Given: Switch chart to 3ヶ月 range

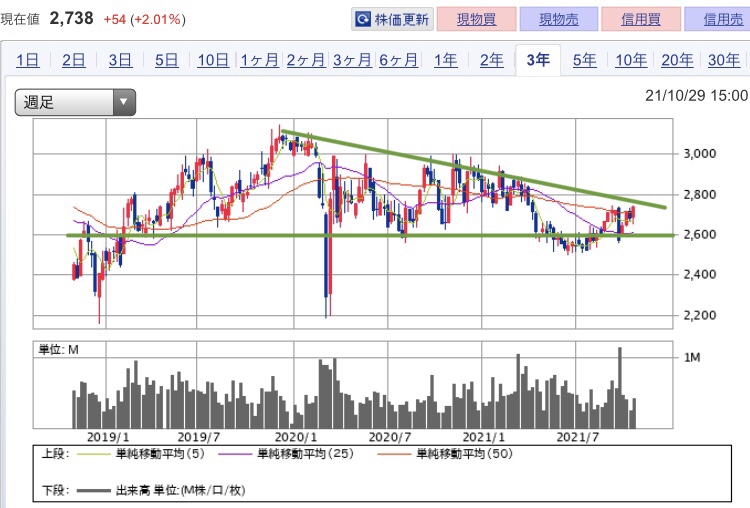Looking at the screenshot, I should click(x=352, y=60).
